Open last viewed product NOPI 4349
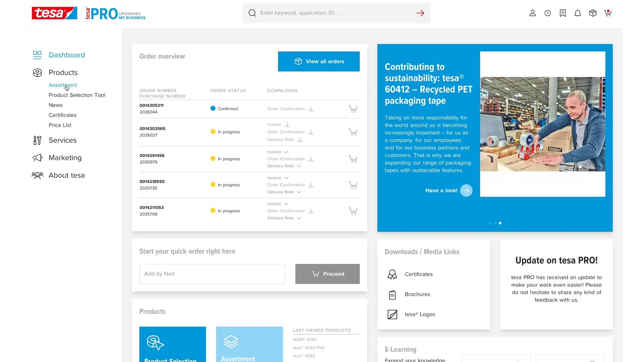 click(305, 340)
